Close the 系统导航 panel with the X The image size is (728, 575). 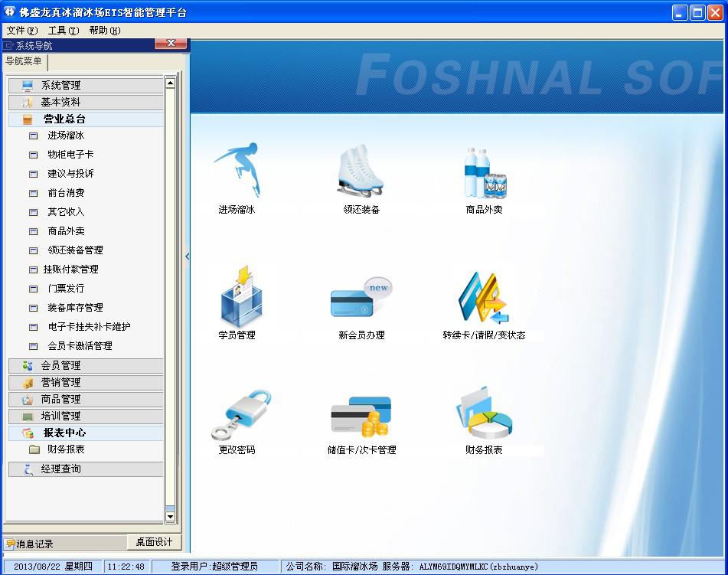click(x=171, y=43)
